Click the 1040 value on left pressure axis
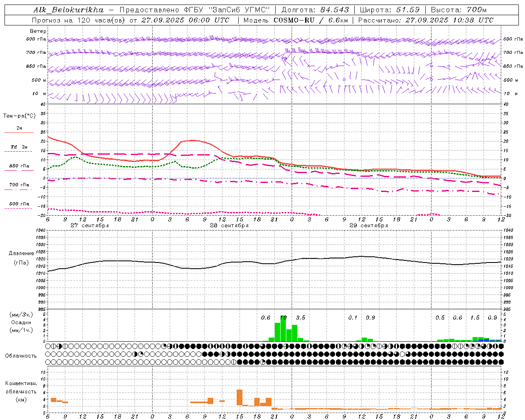The width and height of the screenshot is (525, 420). [x=41, y=231]
